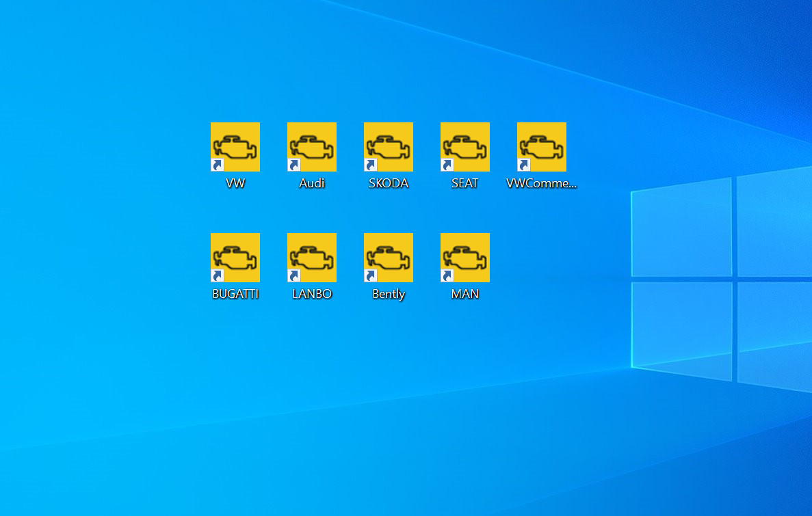Click the "VW" label text
The width and height of the screenshot is (812, 516).
(235, 183)
